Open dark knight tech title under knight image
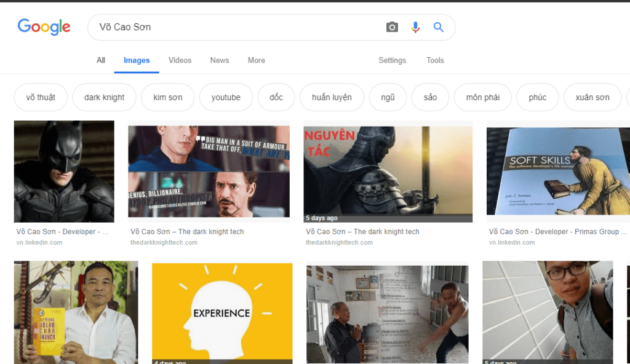Screen dimensions: 630x364 point(362,232)
